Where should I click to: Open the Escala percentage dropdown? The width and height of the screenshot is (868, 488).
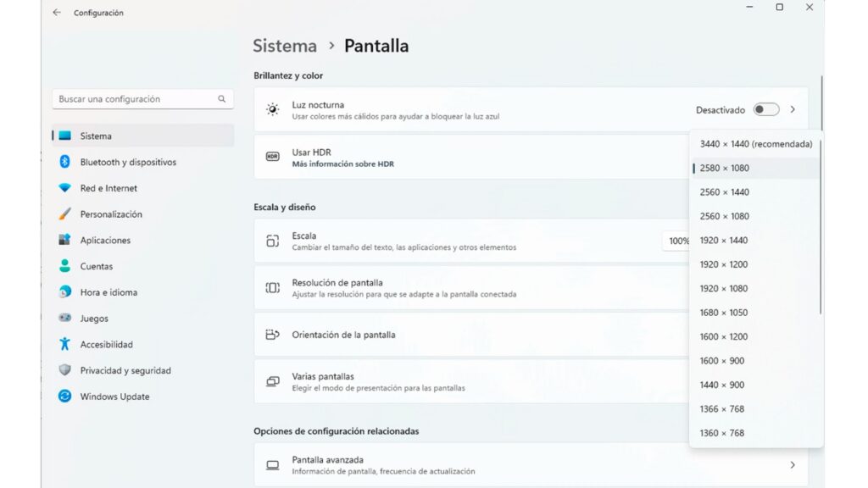point(676,241)
